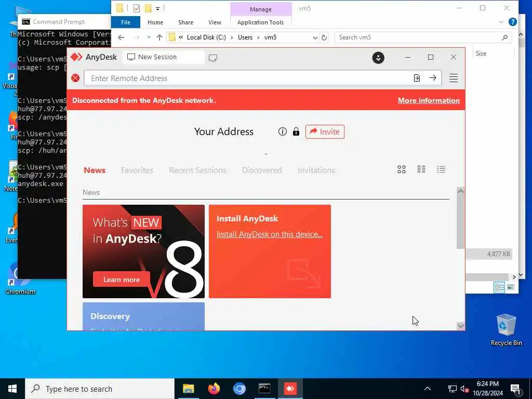Click the Invite button
This screenshot has height=399, width=532.
[325, 131]
